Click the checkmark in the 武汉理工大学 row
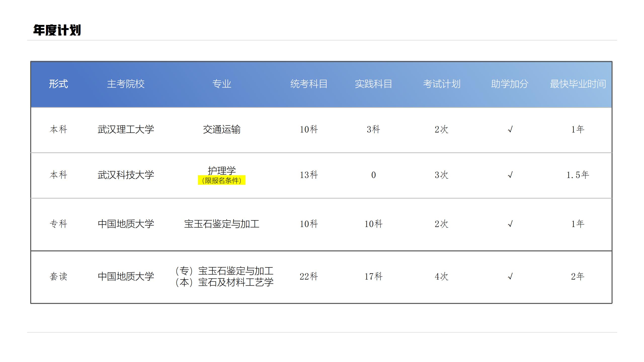The height and width of the screenshot is (362, 644). tap(510, 129)
